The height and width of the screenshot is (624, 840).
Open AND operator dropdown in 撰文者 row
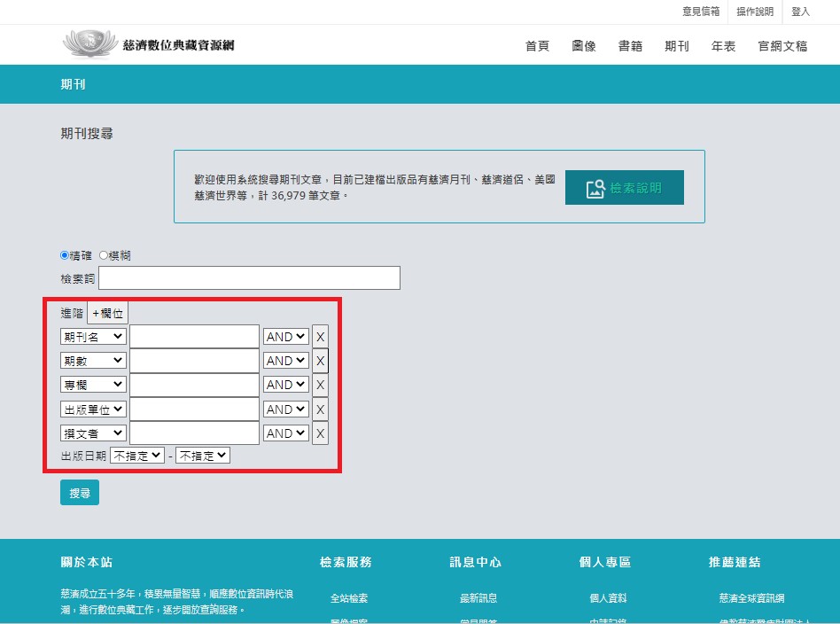[286, 433]
